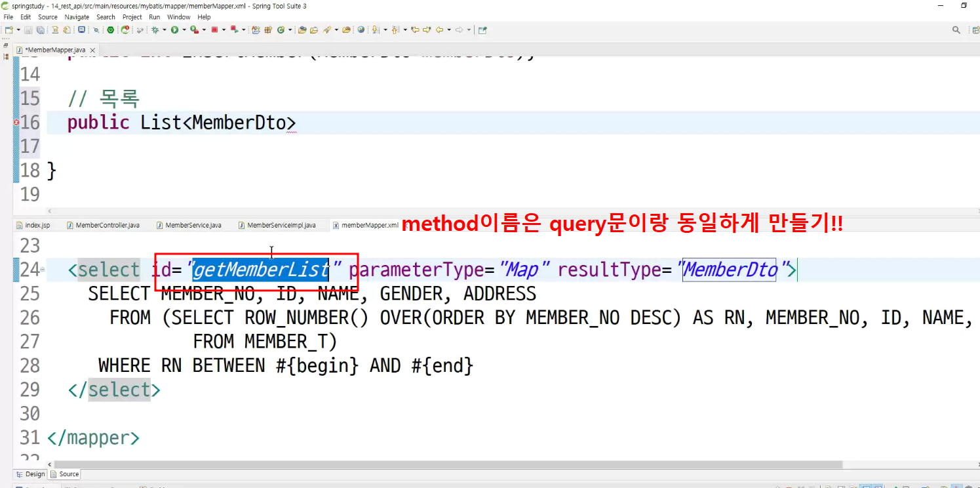980x488 pixels.
Task: Click the error marker on line 16
Action: pos(16,123)
